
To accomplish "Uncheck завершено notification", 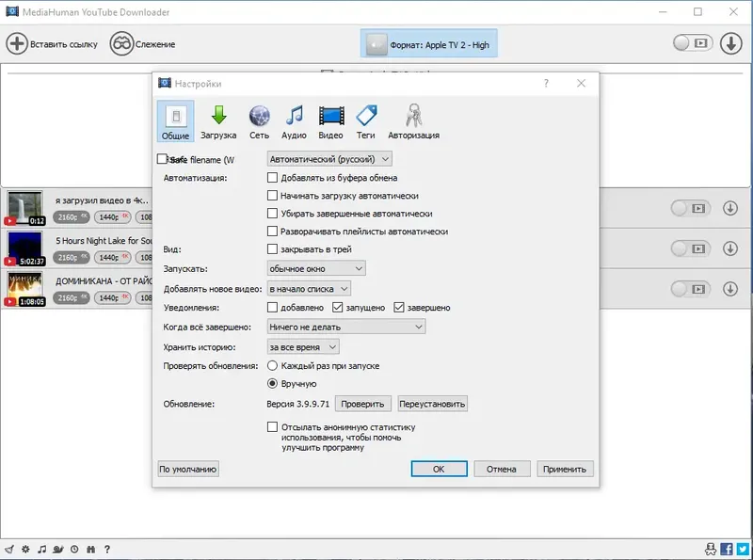I will coord(398,307).
